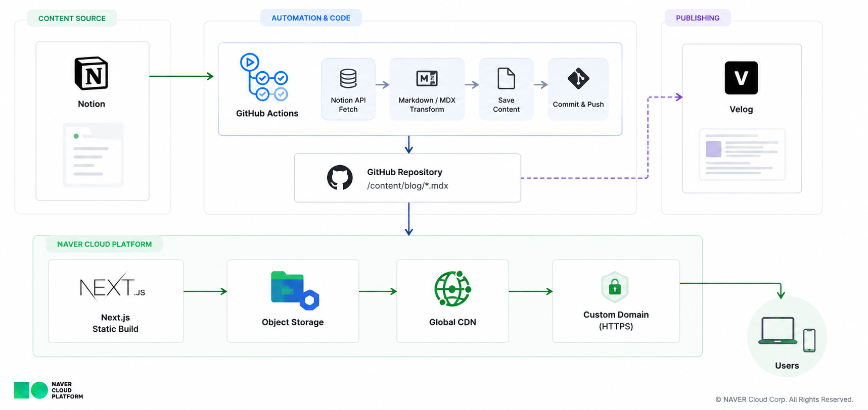Click the Users label
This screenshot has height=410, width=868.
pos(787,366)
